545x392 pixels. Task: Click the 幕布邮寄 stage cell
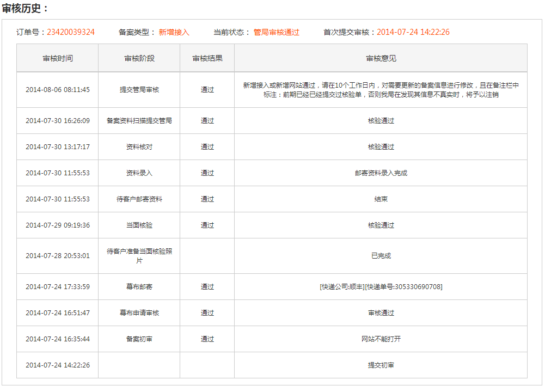tap(139, 287)
